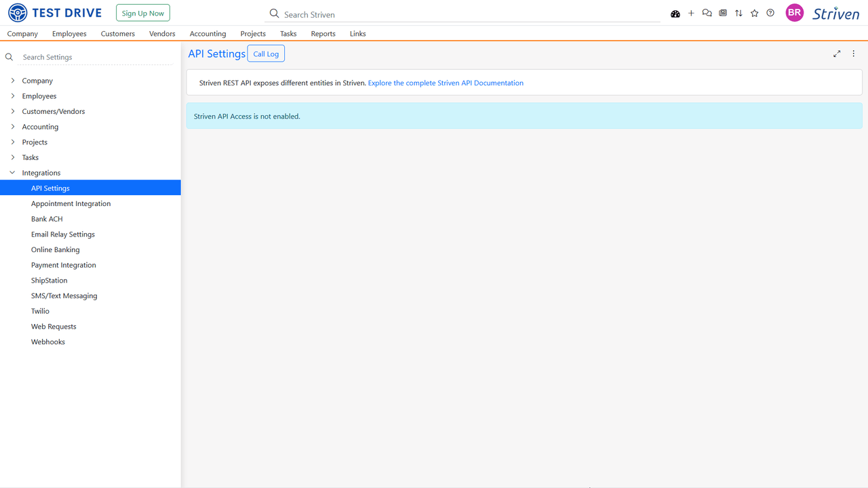Screen dimensions: 868x488
Task: Click the BR profile avatar
Action: click(794, 12)
